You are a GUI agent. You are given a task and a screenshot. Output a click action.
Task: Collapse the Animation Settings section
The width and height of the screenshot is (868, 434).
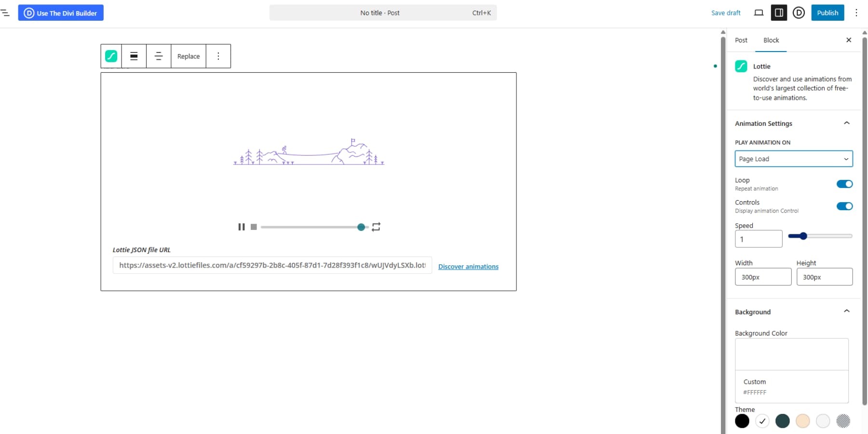[847, 123]
